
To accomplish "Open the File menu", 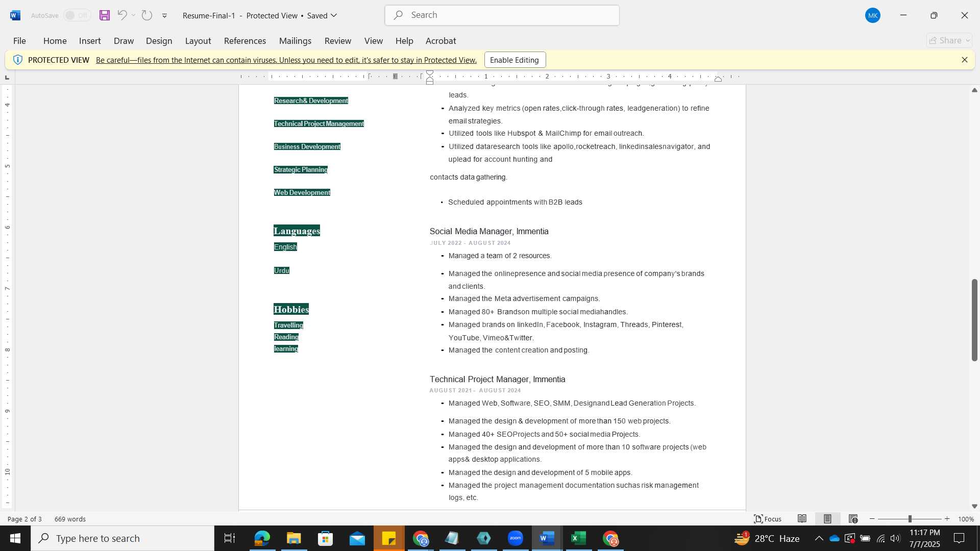I will [19, 41].
